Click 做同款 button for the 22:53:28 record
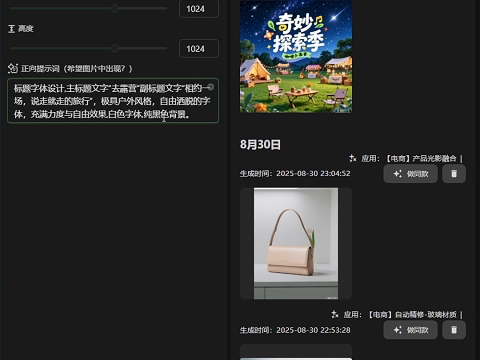This screenshot has width=480, height=360. click(410, 330)
